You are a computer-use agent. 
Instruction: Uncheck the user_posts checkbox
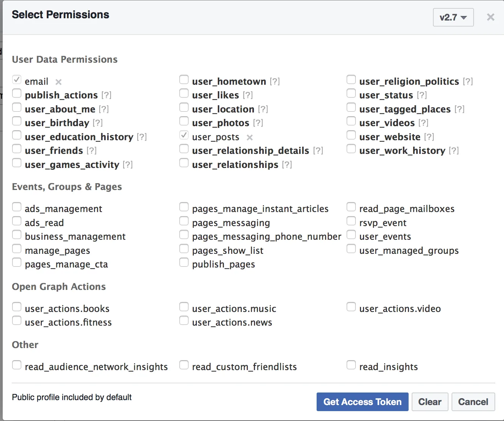tap(184, 135)
